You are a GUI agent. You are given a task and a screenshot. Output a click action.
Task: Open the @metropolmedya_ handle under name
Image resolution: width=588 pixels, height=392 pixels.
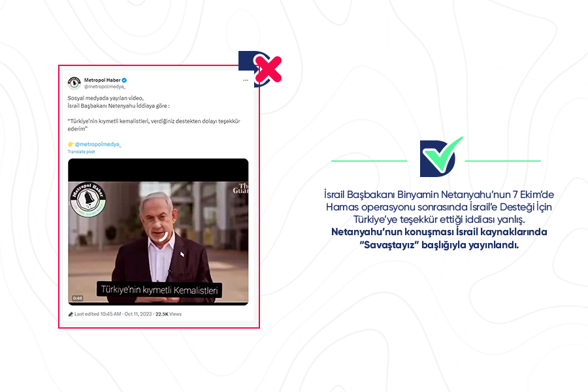(105, 87)
